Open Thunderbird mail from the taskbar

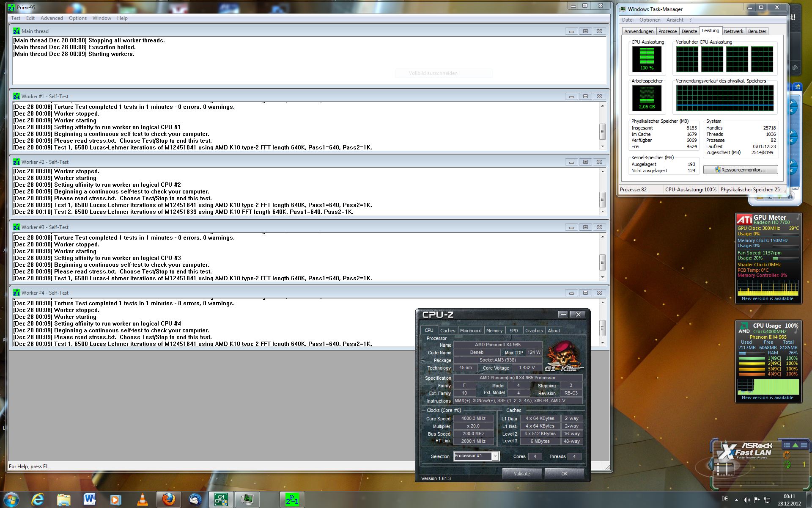tap(195, 500)
